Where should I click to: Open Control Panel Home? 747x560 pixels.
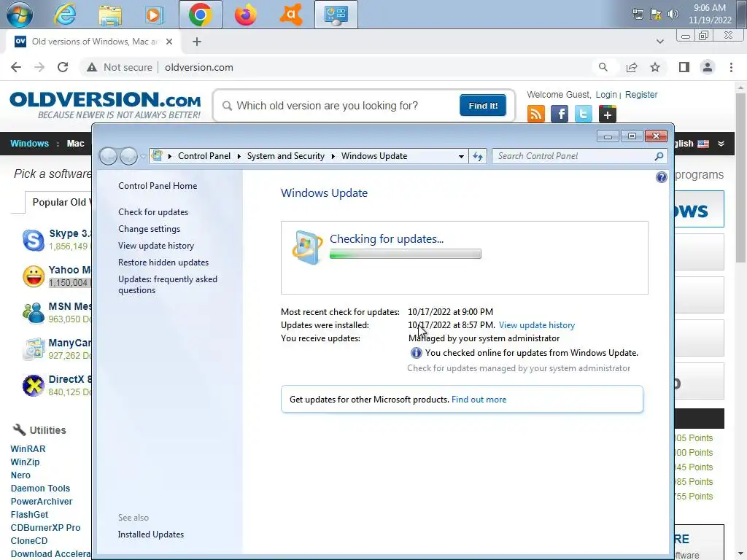[158, 186]
